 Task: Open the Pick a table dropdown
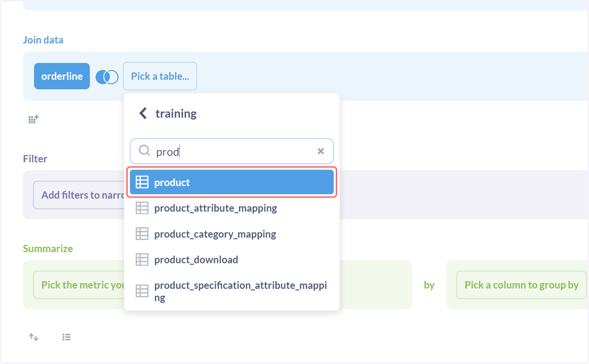click(x=160, y=76)
